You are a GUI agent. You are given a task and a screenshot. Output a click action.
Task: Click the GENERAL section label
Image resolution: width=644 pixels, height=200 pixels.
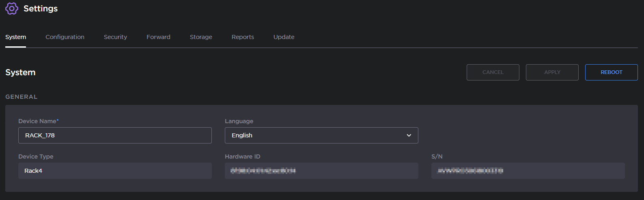point(21,97)
